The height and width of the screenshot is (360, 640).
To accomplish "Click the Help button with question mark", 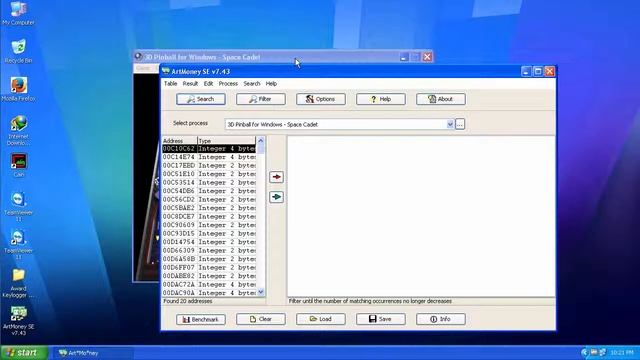I will click(x=381, y=99).
